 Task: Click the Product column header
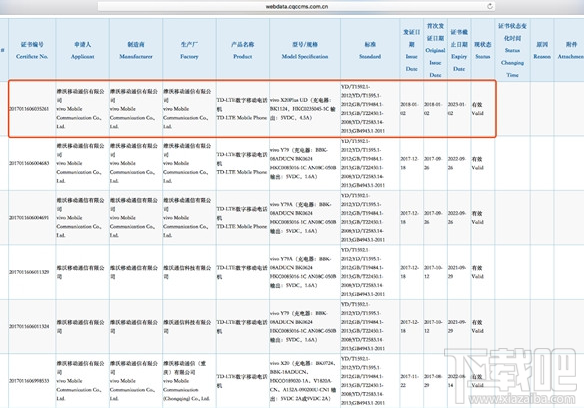click(242, 50)
